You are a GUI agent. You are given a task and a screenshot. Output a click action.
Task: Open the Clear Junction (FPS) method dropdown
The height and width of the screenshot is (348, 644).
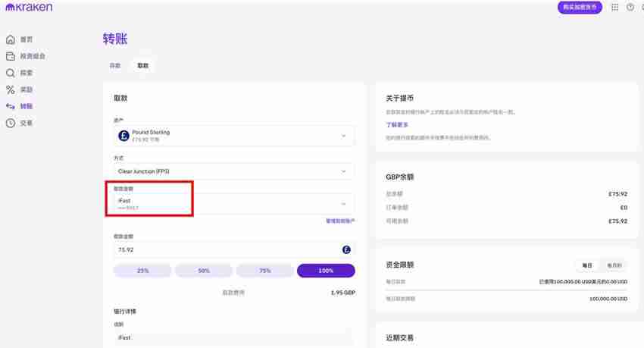233,171
